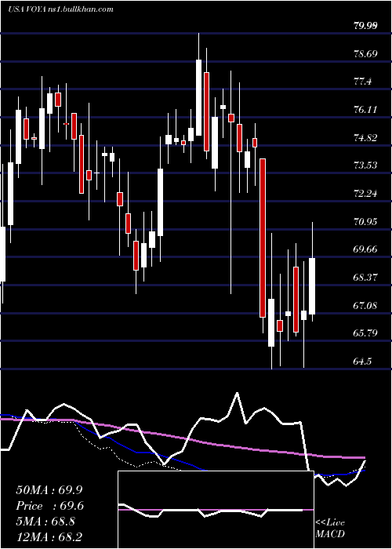The height and width of the screenshot is (549, 392).
Task: Click the 78.69 price axis label
Action: (x=366, y=53)
